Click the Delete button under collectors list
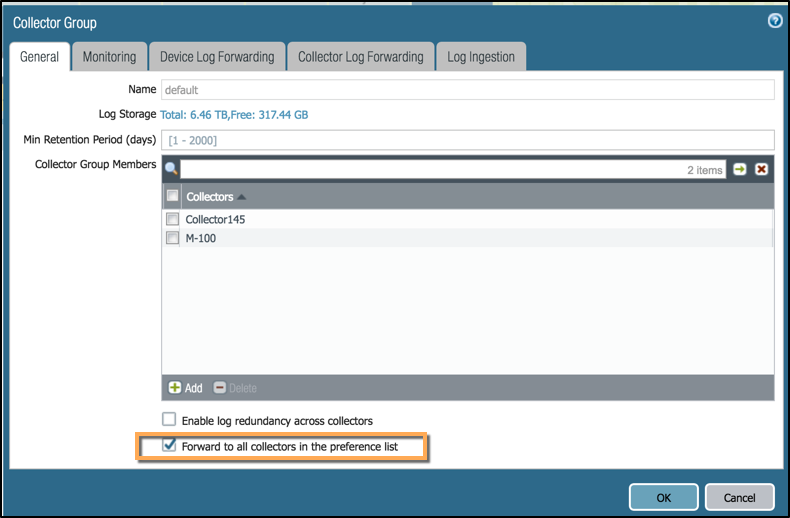 coord(235,387)
